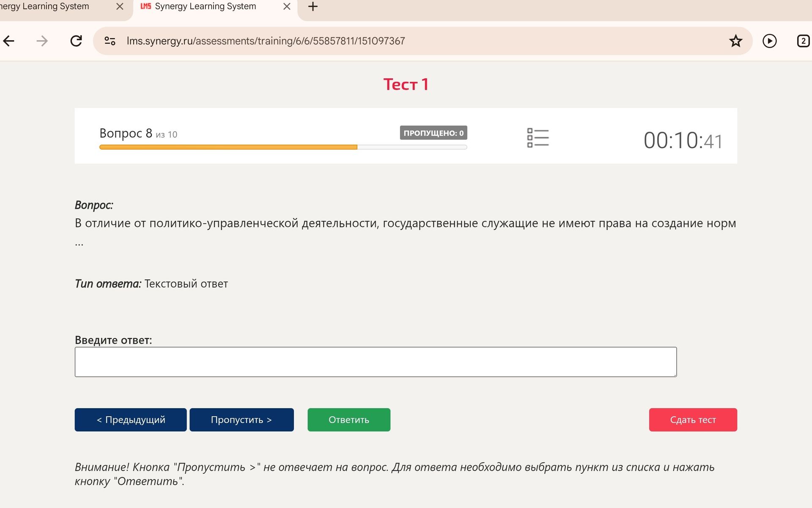This screenshot has height=508, width=812.
Task: Open the media control play icon
Action: click(x=770, y=41)
